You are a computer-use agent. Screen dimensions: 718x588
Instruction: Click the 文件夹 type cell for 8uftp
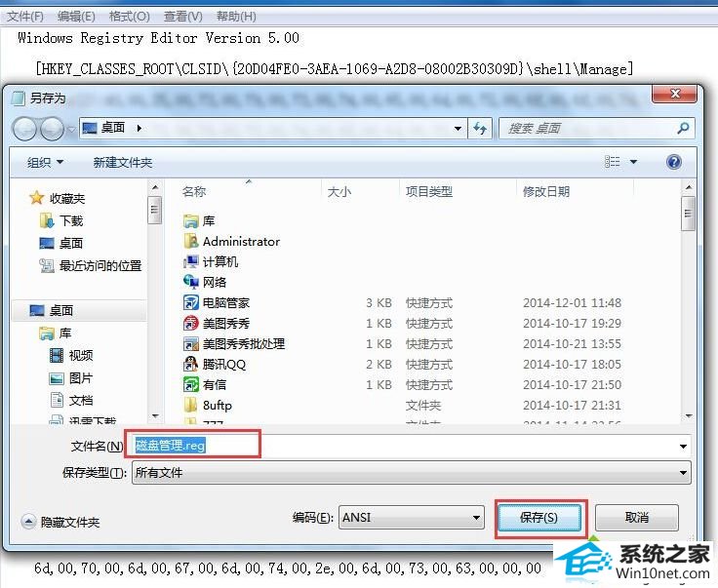coord(423,405)
